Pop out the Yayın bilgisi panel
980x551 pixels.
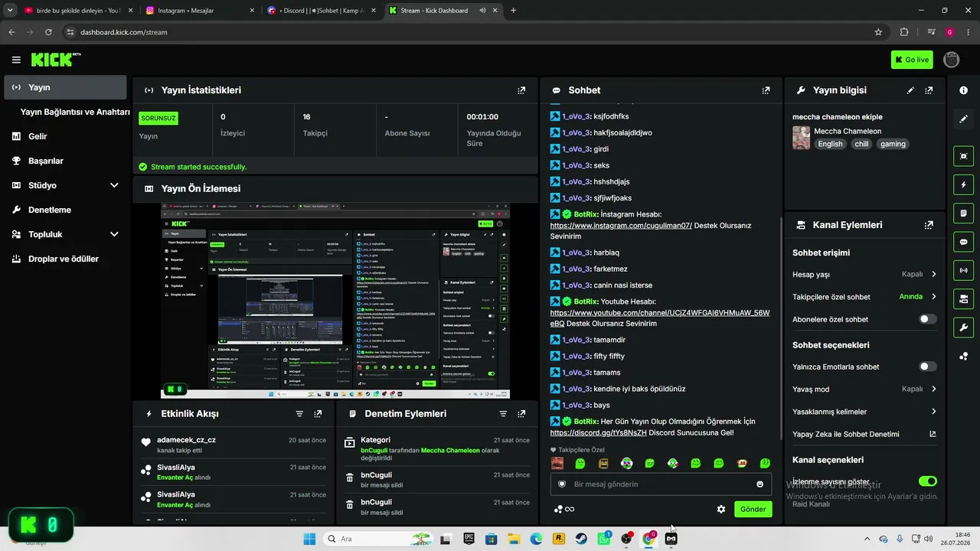[929, 90]
